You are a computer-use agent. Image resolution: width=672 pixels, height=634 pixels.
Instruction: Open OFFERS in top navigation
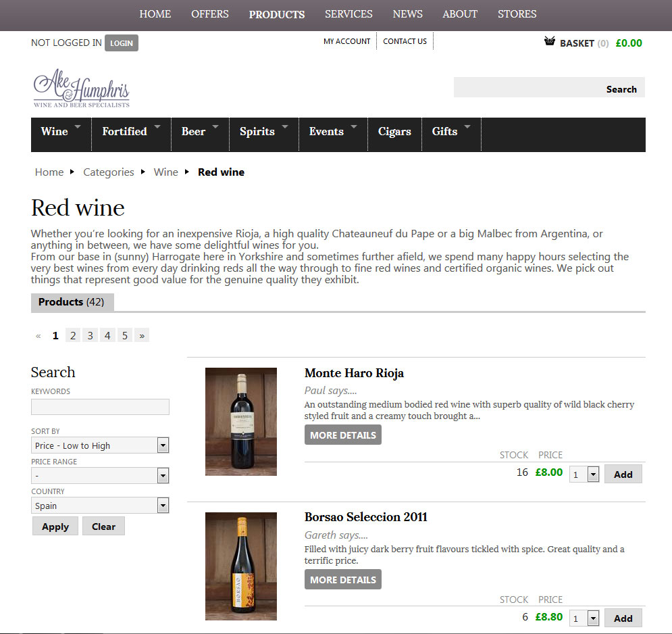[210, 14]
